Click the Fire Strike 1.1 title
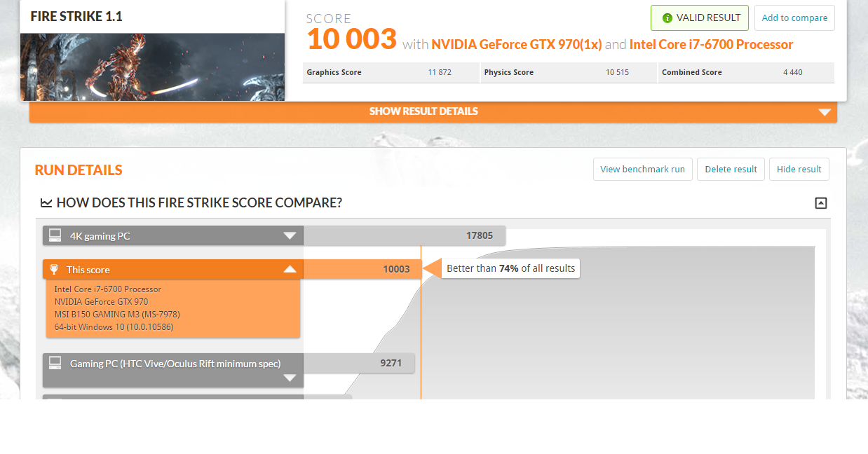Viewport: 868px width, 454px height. click(x=76, y=16)
